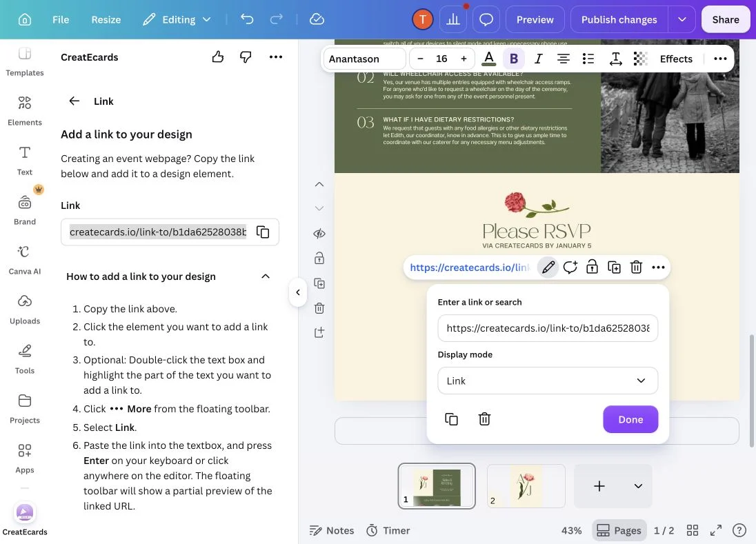Collapse How to add a link section
Screen dimensions: 756x544
[266, 276]
